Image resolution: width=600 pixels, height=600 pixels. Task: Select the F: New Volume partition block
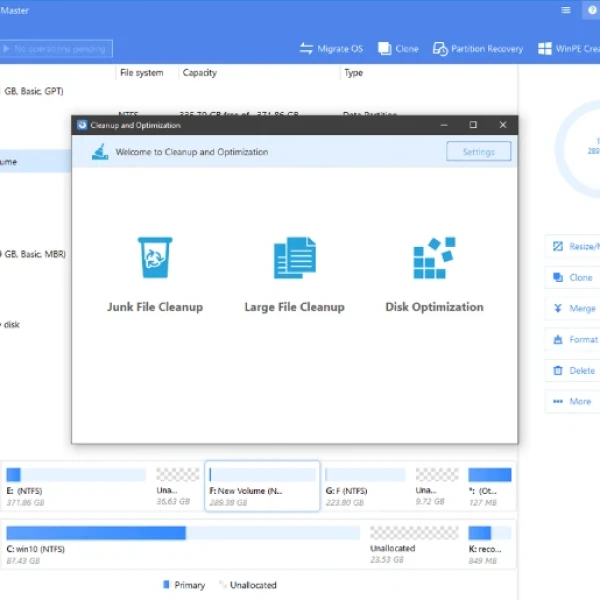(x=262, y=486)
